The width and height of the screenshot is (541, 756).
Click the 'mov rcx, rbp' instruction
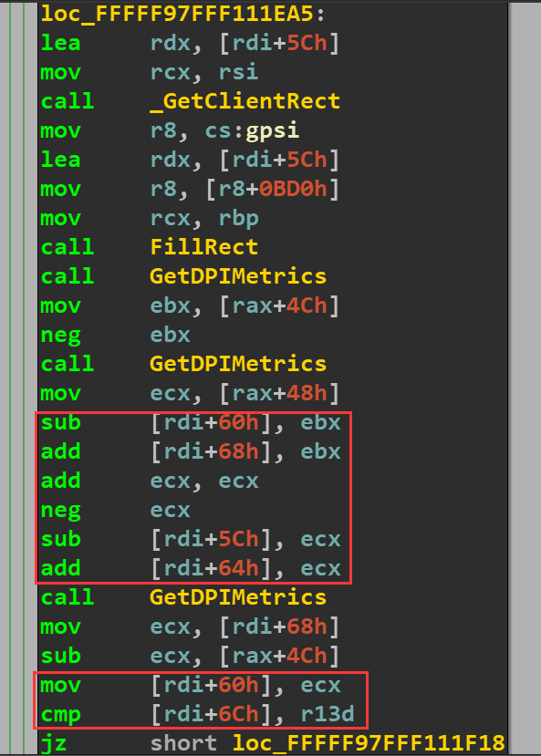tap(150, 219)
